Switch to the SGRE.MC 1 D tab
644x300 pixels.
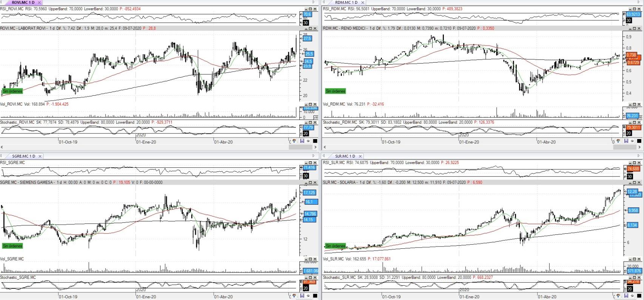coord(23,156)
